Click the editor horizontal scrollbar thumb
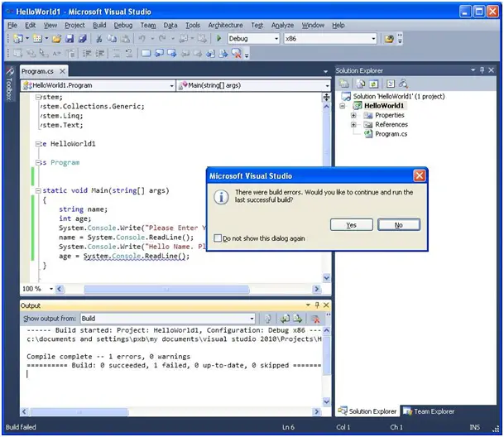504x437 pixels. pyautogui.click(x=166, y=290)
